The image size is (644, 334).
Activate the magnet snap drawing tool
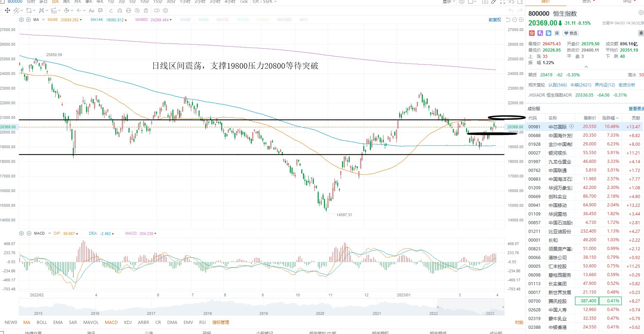120,10
